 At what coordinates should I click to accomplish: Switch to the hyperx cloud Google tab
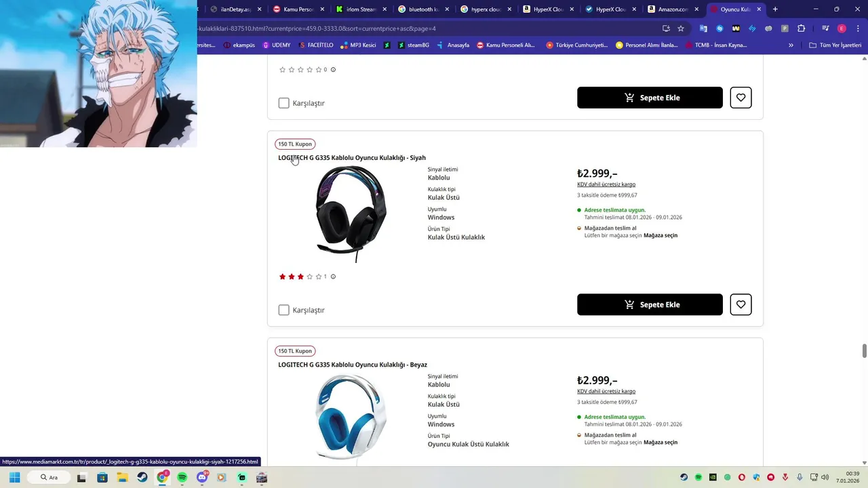pos(481,9)
